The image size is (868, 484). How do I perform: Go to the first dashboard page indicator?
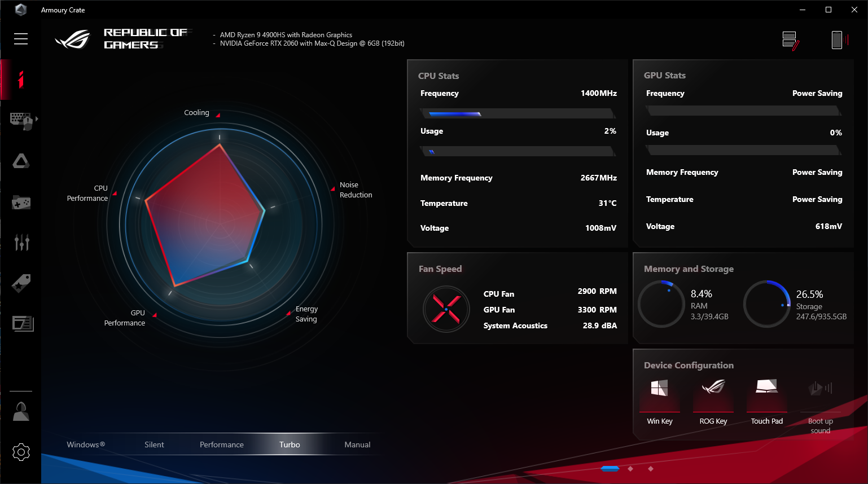click(x=610, y=468)
